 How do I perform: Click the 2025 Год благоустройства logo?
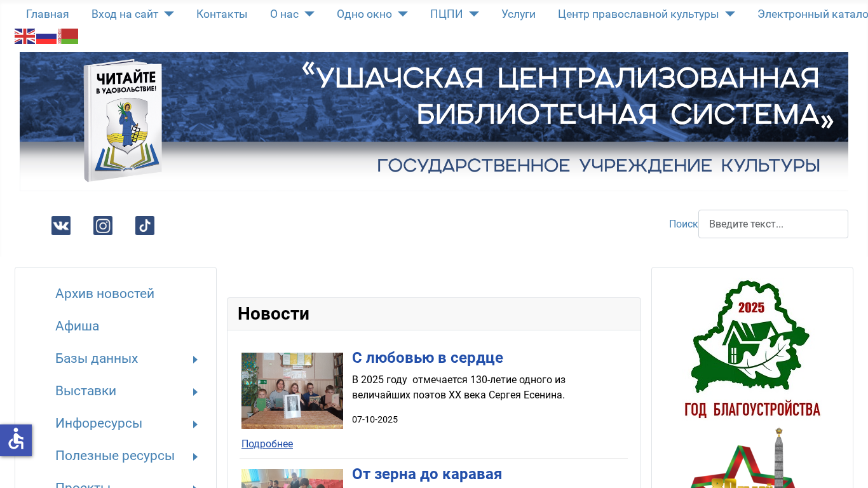point(752,348)
